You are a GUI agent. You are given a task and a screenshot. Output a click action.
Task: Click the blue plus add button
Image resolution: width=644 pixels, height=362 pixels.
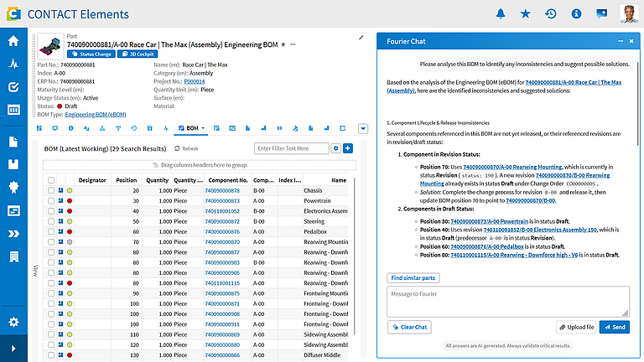point(348,148)
